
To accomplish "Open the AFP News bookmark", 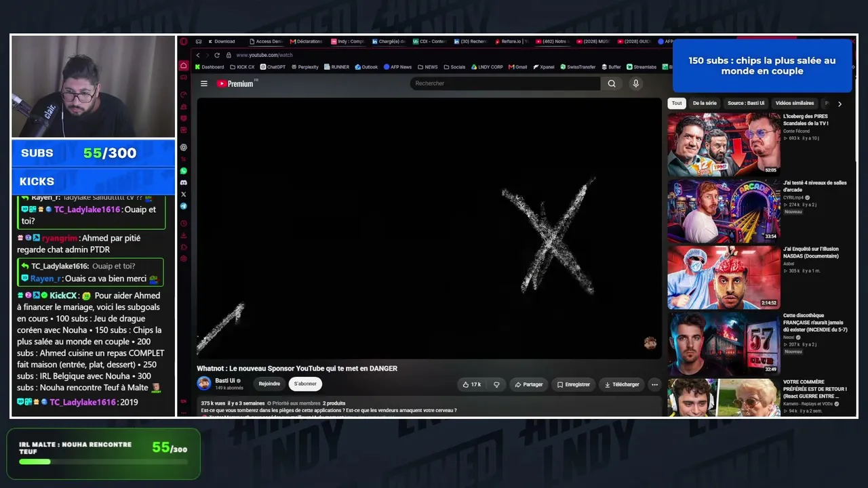I will click(397, 67).
